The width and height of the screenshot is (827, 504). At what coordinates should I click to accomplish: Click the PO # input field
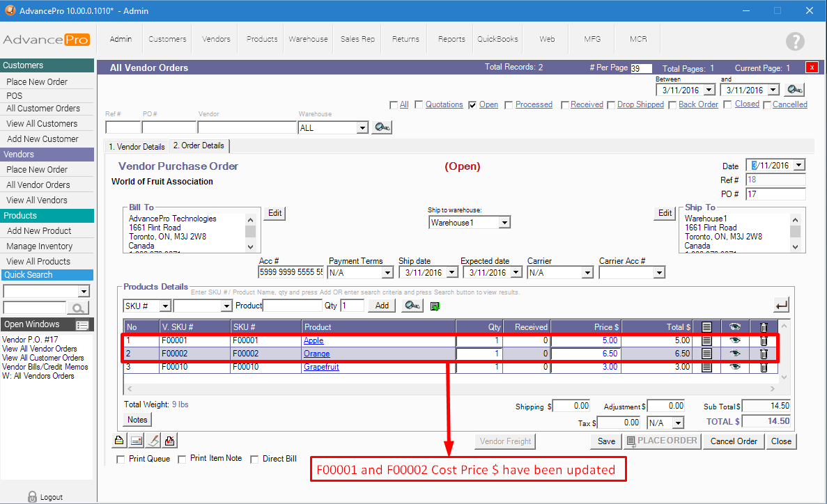pyautogui.click(x=775, y=194)
